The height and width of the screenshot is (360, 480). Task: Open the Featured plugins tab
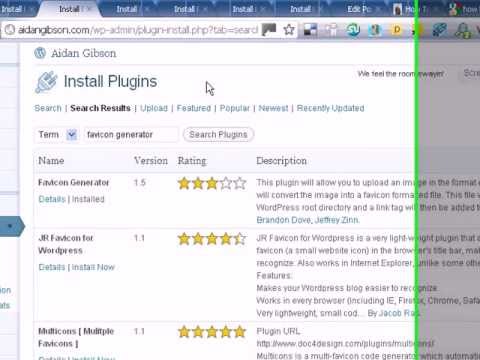click(194, 108)
